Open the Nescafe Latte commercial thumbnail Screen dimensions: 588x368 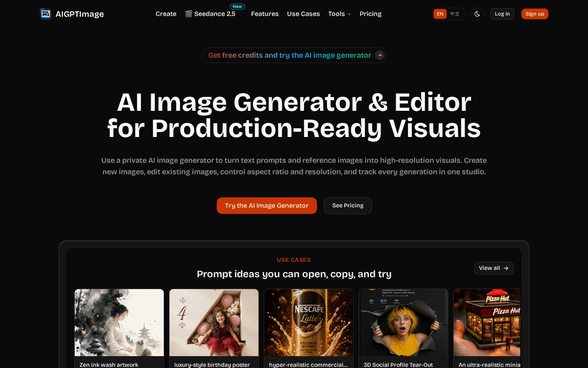pos(309,323)
